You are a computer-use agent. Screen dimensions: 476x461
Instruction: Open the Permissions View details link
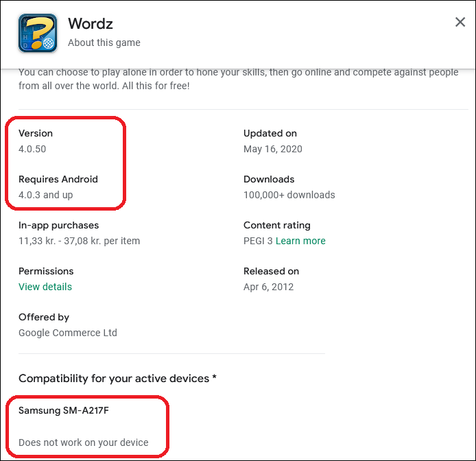(45, 287)
